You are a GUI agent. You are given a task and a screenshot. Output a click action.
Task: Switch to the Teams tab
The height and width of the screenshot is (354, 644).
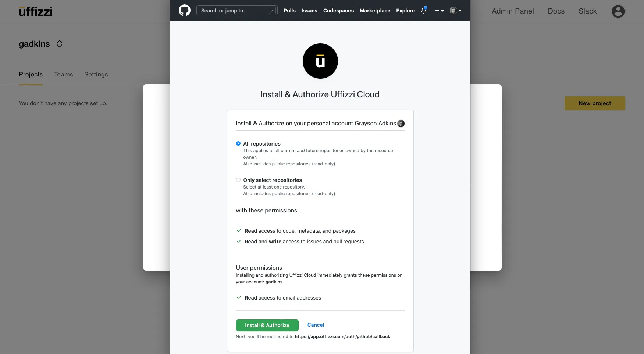63,74
